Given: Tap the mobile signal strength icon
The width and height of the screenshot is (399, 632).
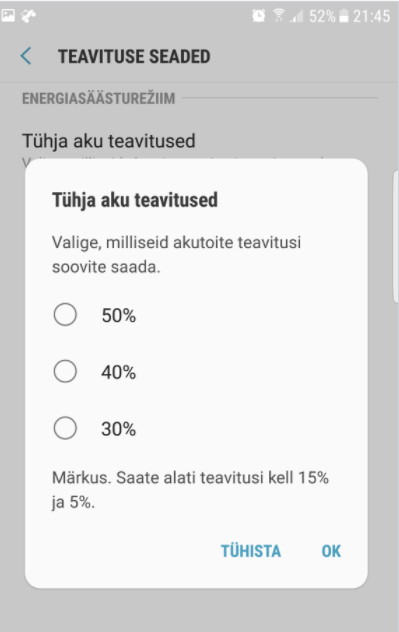Looking at the screenshot, I should 296,17.
